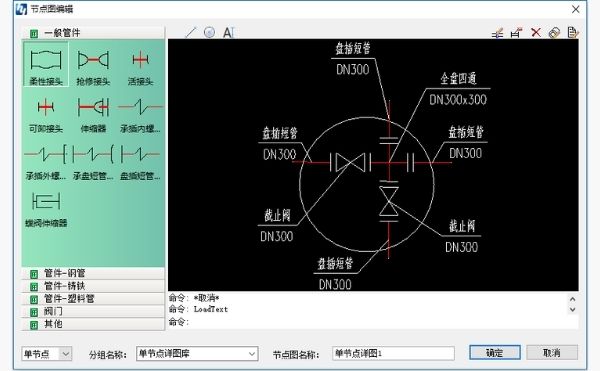Select the 柔性接头 fitting symbol
Screen dimensions: 600x371
pos(46,64)
